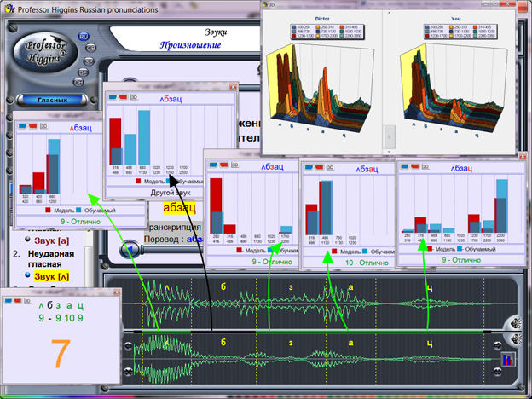Red glasses icon in the leftmost Отлично popup
The width and height of the screenshot is (532, 399).
coord(33,126)
